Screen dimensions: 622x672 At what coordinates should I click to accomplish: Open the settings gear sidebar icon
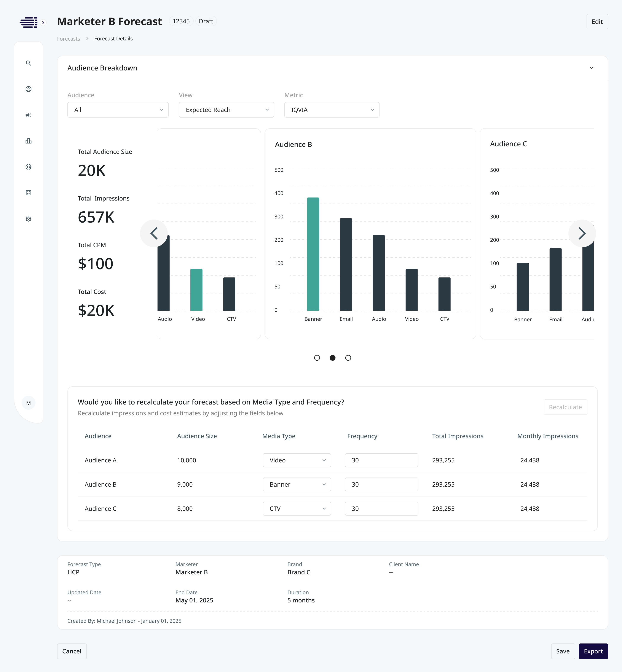pos(29,219)
